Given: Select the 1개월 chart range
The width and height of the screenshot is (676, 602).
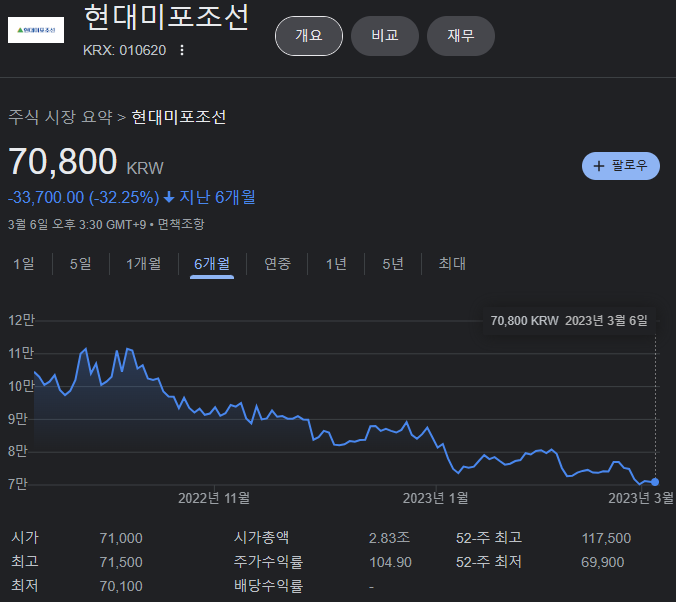Looking at the screenshot, I should coord(144,263).
